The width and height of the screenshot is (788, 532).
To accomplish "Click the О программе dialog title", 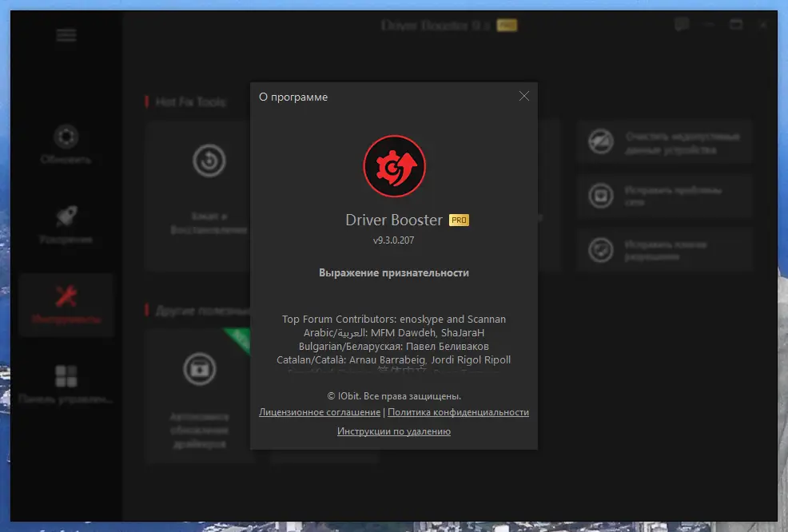I will coord(293,97).
